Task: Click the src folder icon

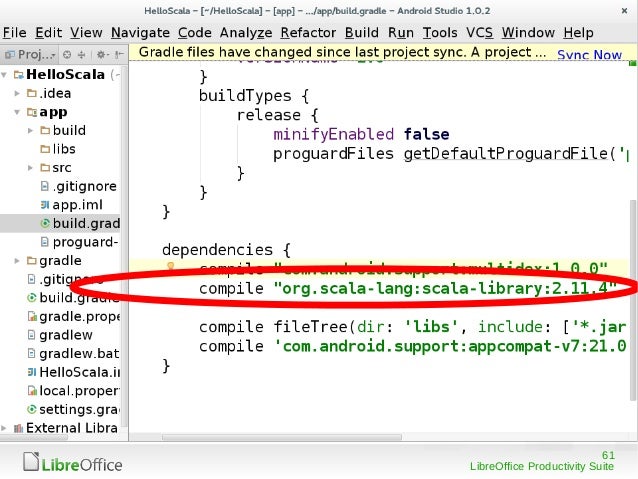Action: [x=45, y=168]
